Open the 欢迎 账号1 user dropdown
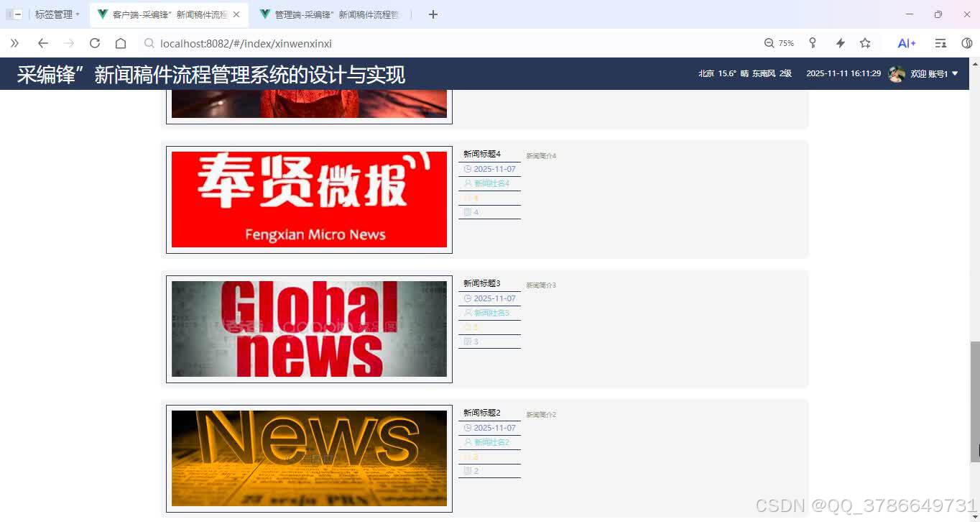 click(934, 73)
